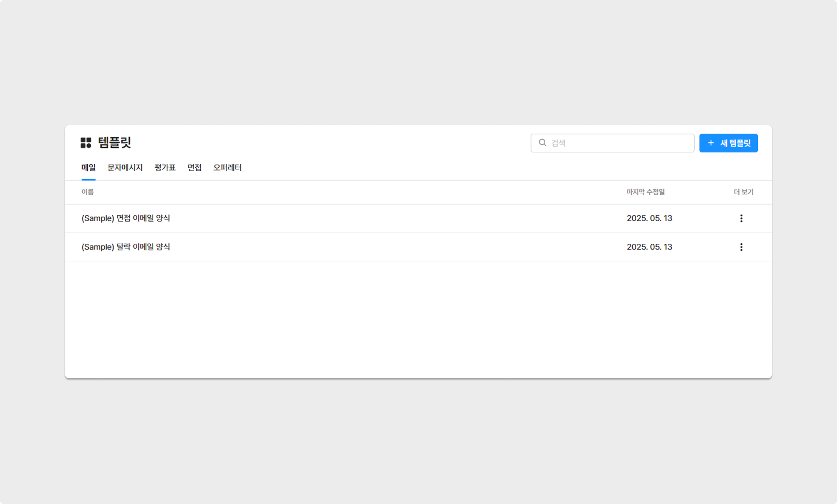Click the template grid icon beside 템플릿
This screenshot has height=504, width=837.
point(86,143)
